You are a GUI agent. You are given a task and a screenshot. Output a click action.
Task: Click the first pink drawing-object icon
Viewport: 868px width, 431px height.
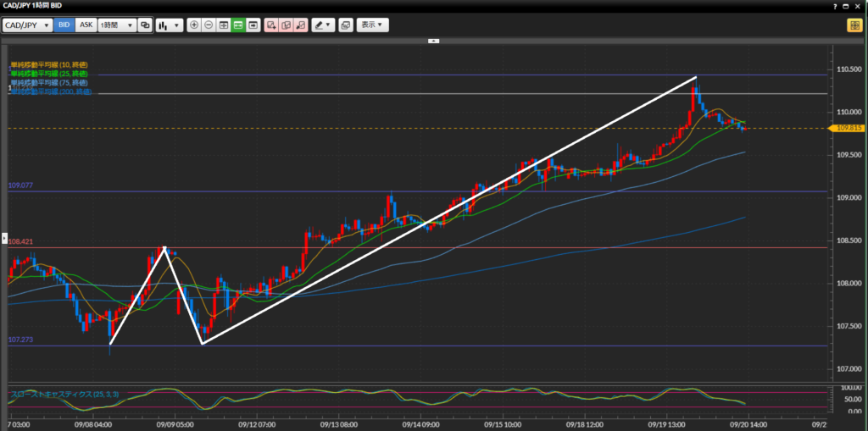(x=271, y=25)
